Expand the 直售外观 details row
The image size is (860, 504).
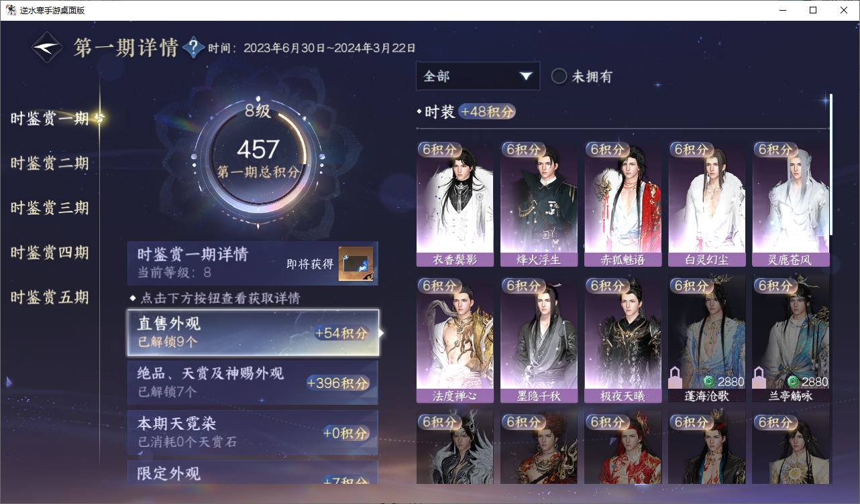tap(253, 332)
